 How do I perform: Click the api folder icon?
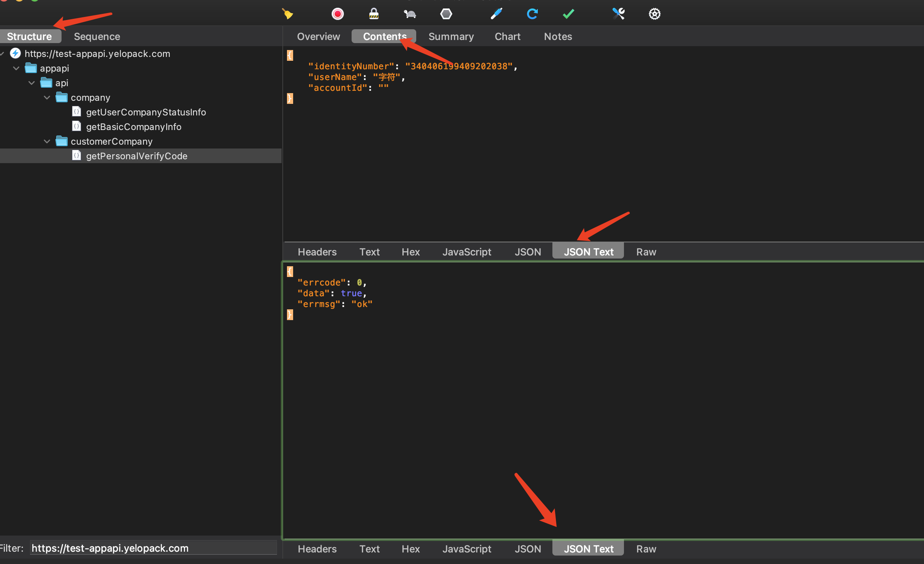tap(46, 83)
